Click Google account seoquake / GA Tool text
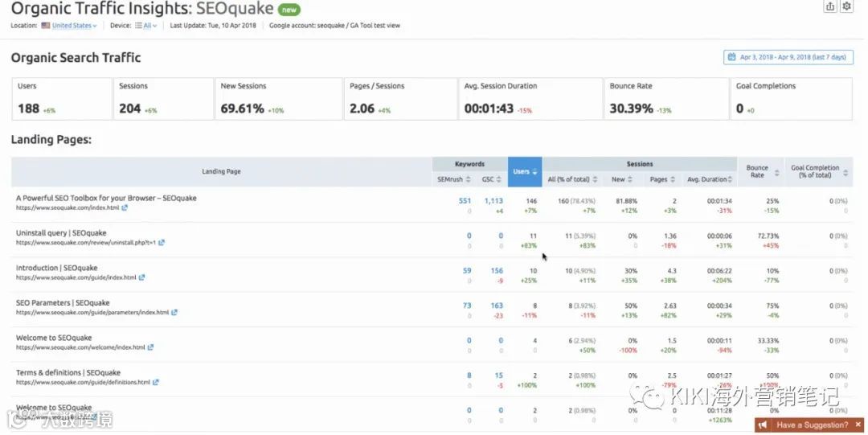This screenshot has width=868, height=435. click(x=334, y=26)
